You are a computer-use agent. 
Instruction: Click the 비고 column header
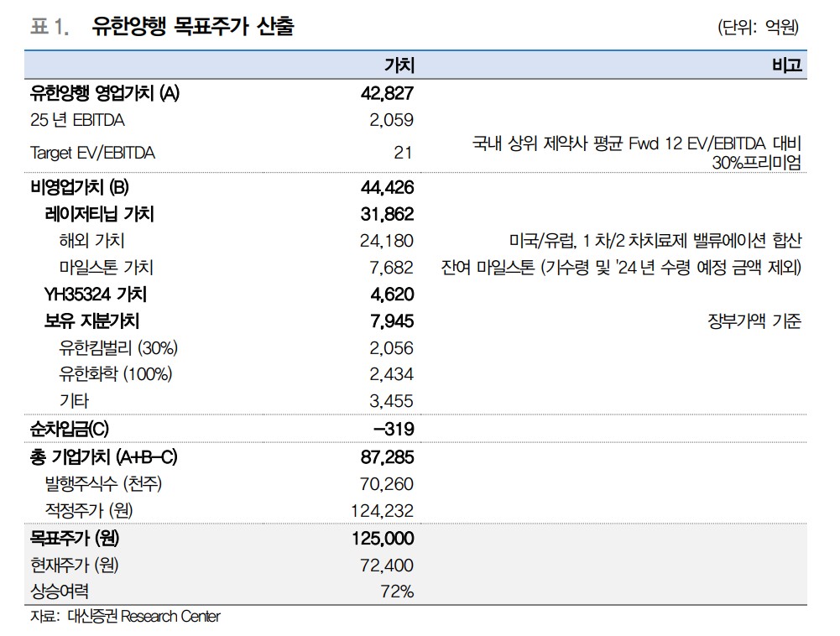point(787,65)
